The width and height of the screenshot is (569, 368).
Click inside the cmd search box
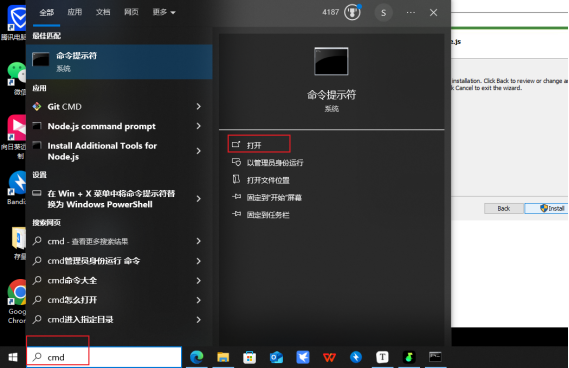coord(104,357)
